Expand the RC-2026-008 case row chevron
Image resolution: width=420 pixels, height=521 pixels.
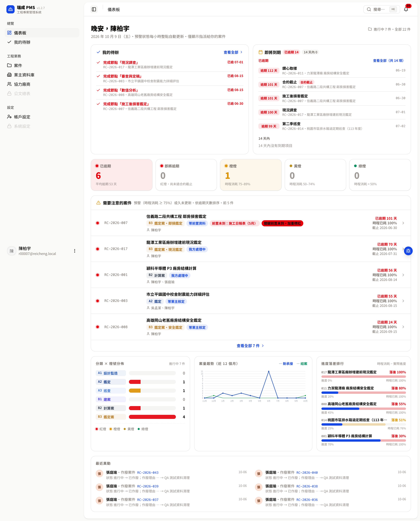tap(403, 327)
